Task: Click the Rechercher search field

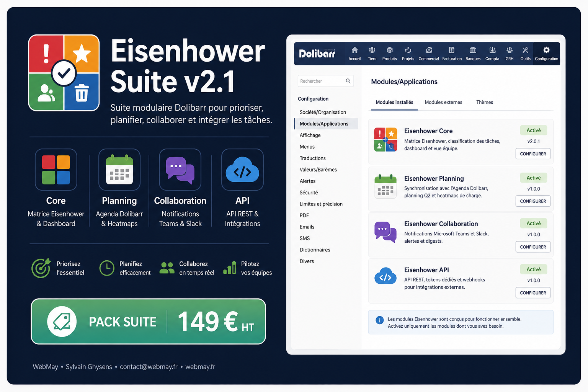Action: click(325, 81)
